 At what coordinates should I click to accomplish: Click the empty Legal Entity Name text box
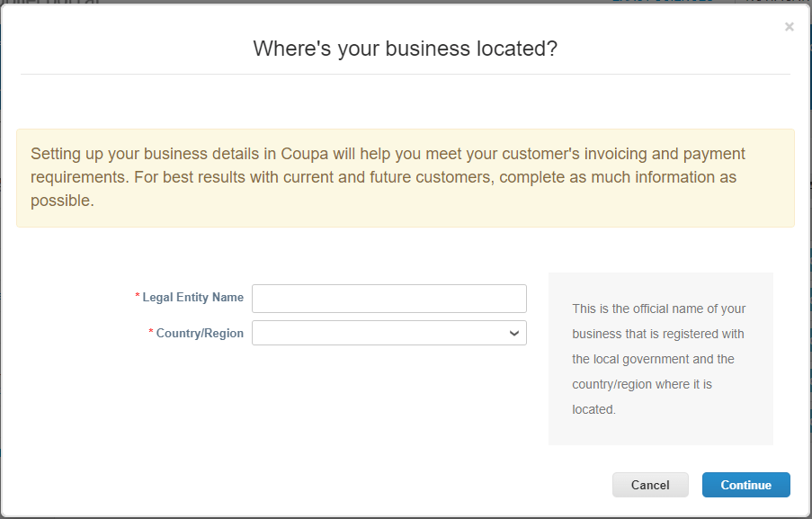[x=388, y=298]
